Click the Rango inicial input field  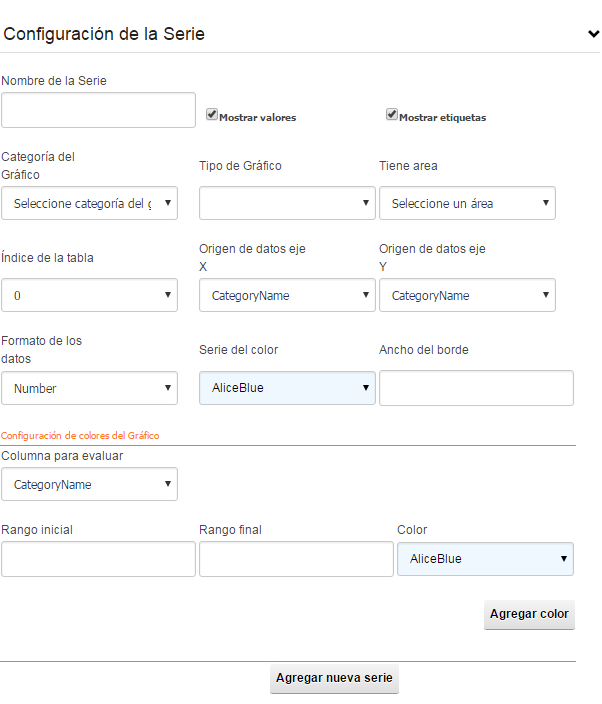coord(98,559)
